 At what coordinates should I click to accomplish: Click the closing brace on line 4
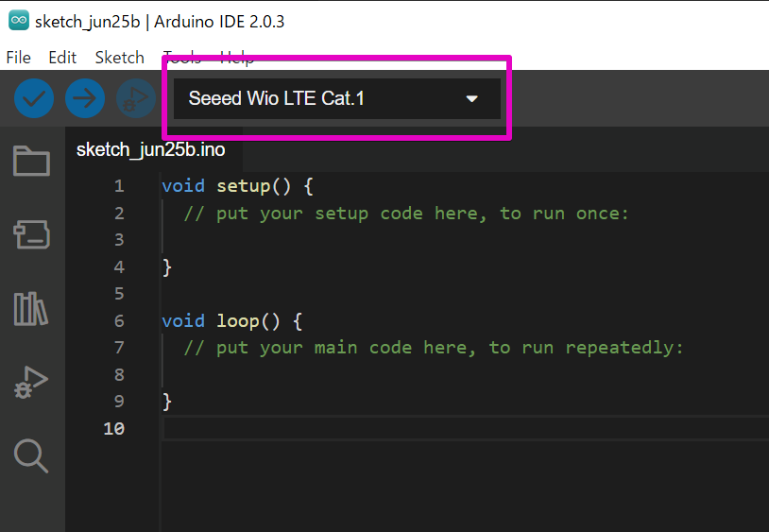coord(167,267)
